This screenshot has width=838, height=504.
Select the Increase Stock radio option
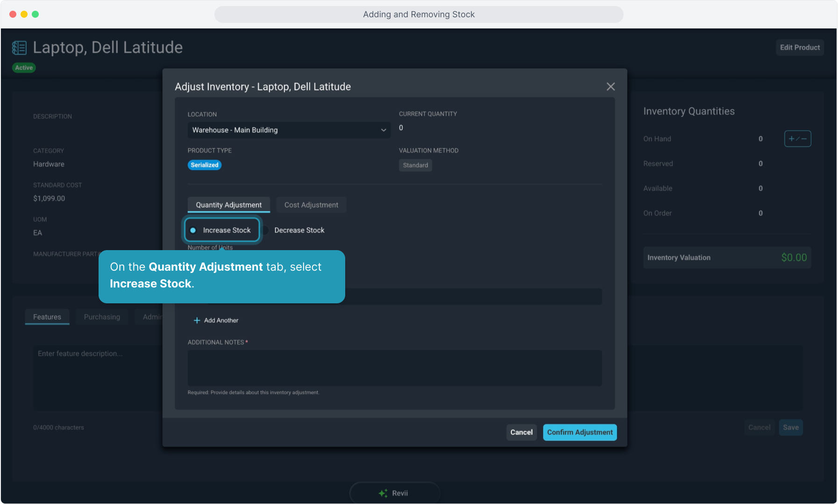(193, 231)
